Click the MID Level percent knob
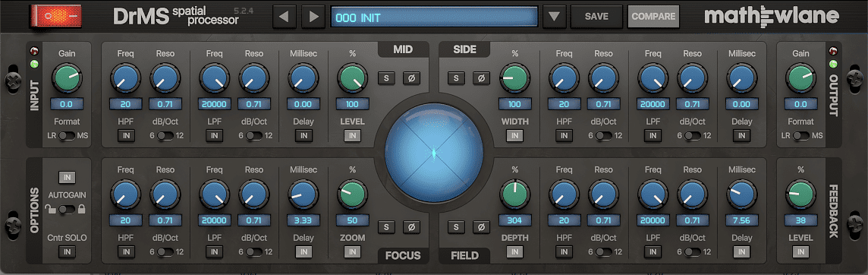This screenshot has height=275, width=868. pyautogui.click(x=353, y=78)
